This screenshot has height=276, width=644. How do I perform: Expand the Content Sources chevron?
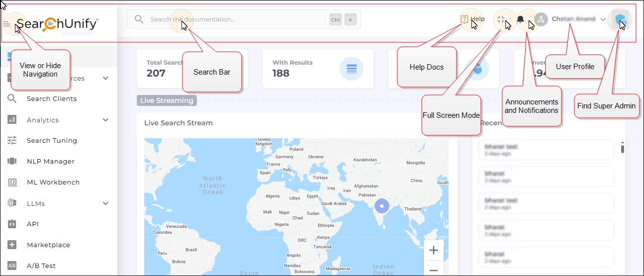coord(105,78)
